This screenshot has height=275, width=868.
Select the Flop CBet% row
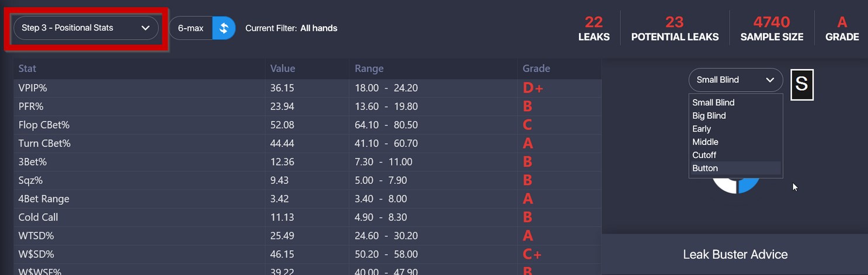pos(307,125)
